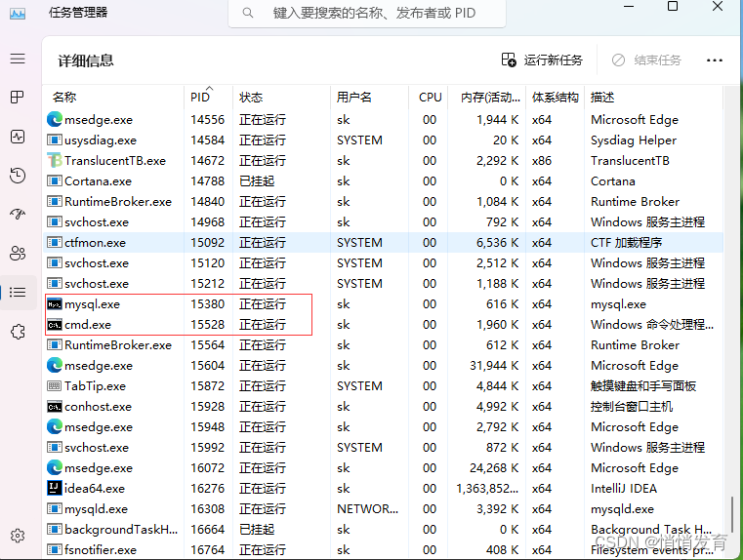The image size is (743, 560).
Task: Select the backgroundTaskH... process row
Action: point(384,529)
